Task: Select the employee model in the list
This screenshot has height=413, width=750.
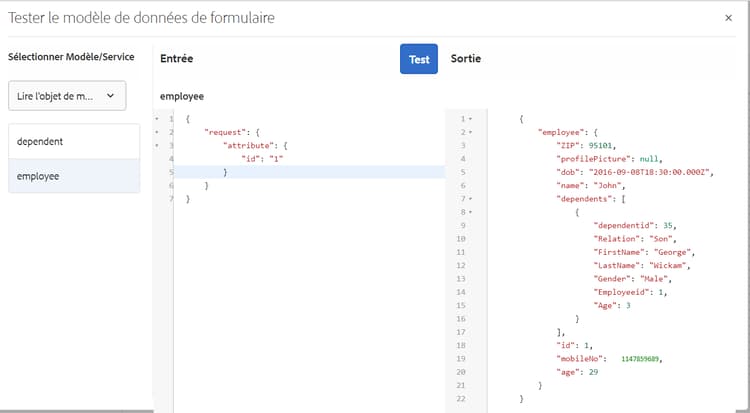Action: tap(74, 176)
